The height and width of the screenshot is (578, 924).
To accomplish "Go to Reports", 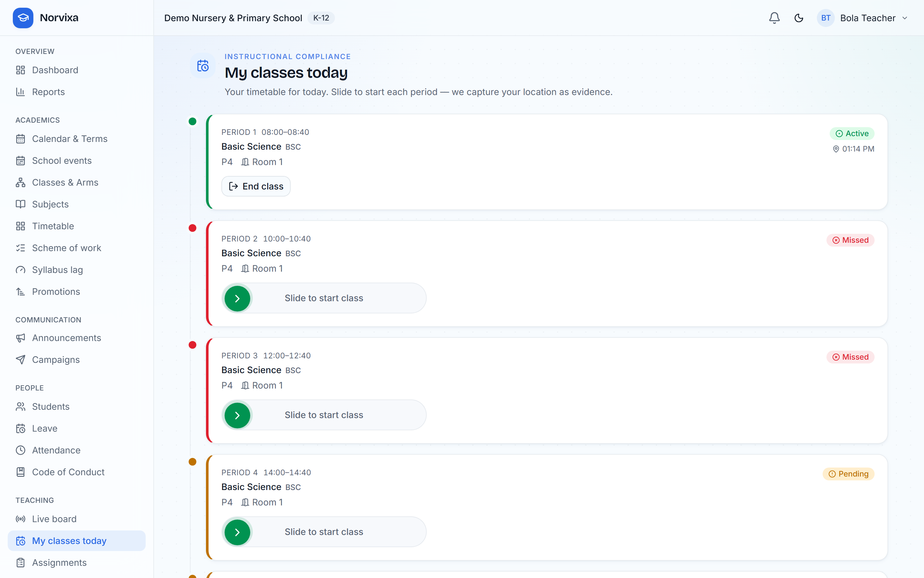I will 77,92.
